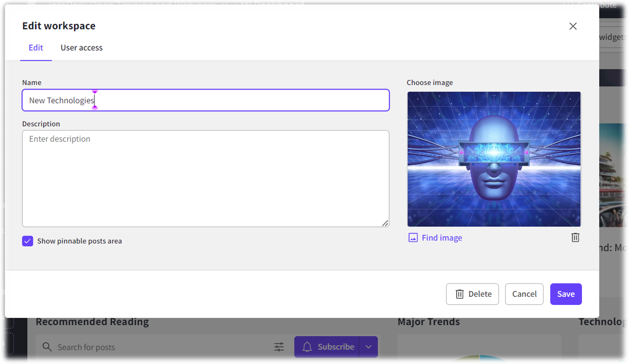629x364 pixels.
Task: Click the workspace robot head image preview
Action: click(x=493, y=159)
